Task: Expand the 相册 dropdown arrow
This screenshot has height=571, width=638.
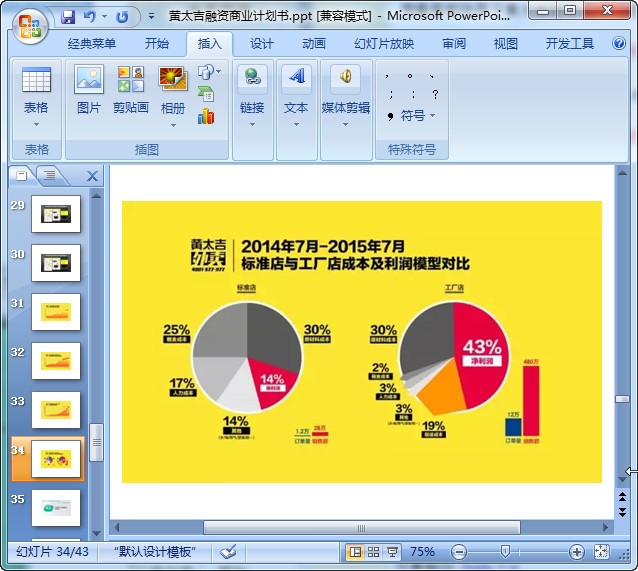Action: click(x=173, y=125)
